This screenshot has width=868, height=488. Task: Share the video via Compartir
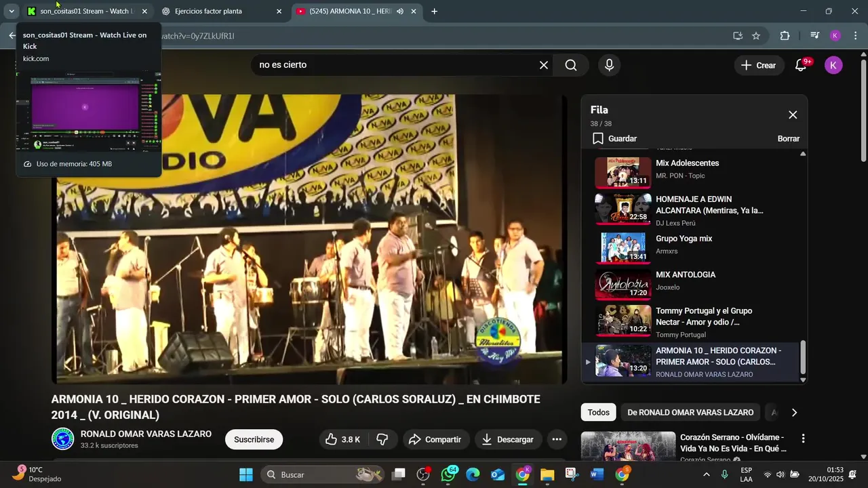coord(435,439)
